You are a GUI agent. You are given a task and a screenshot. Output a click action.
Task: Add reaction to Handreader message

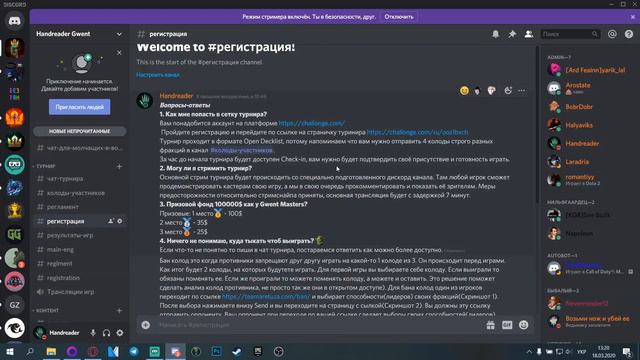[x=508, y=91]
